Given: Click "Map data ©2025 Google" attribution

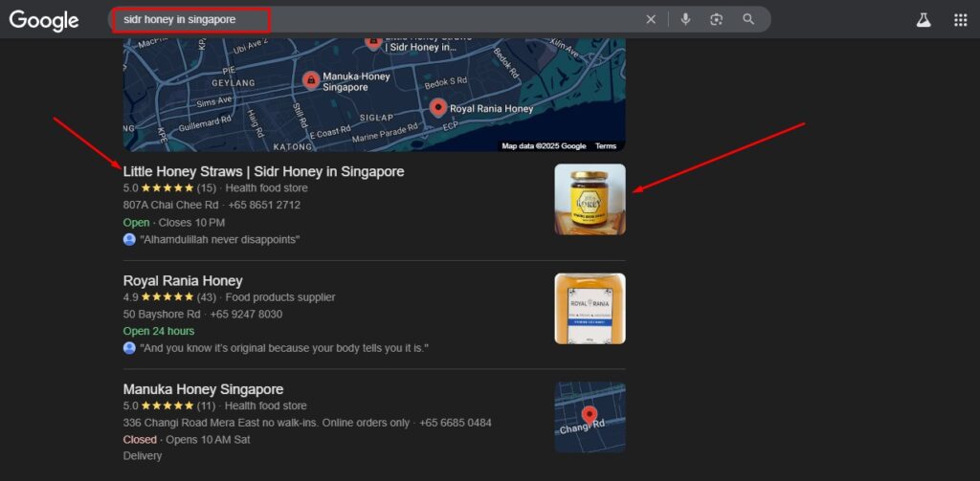Looking at the screenshot, I should pos(544,146).
